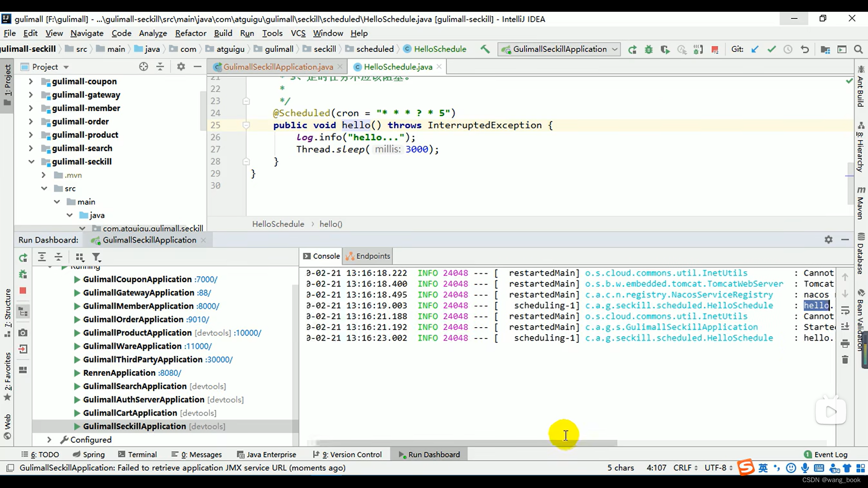Switch to GulimallSeckillApplication.java tab

coord(278,67)
